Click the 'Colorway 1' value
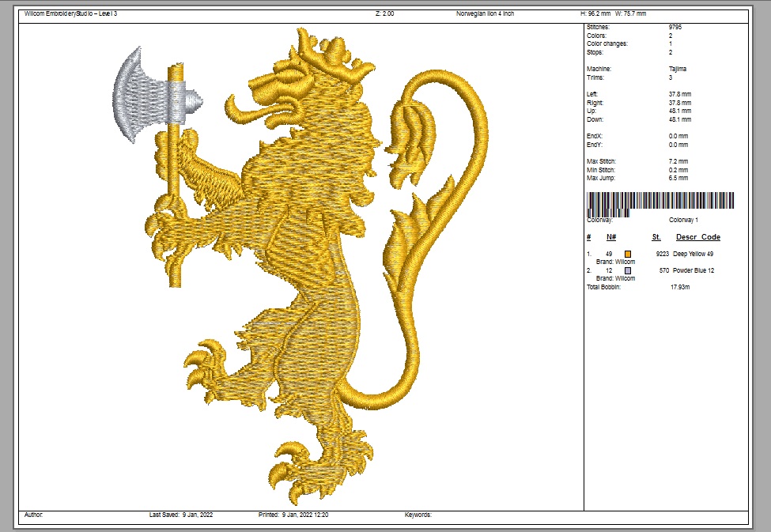Viewport: 771px width, 532px height. 684,220
